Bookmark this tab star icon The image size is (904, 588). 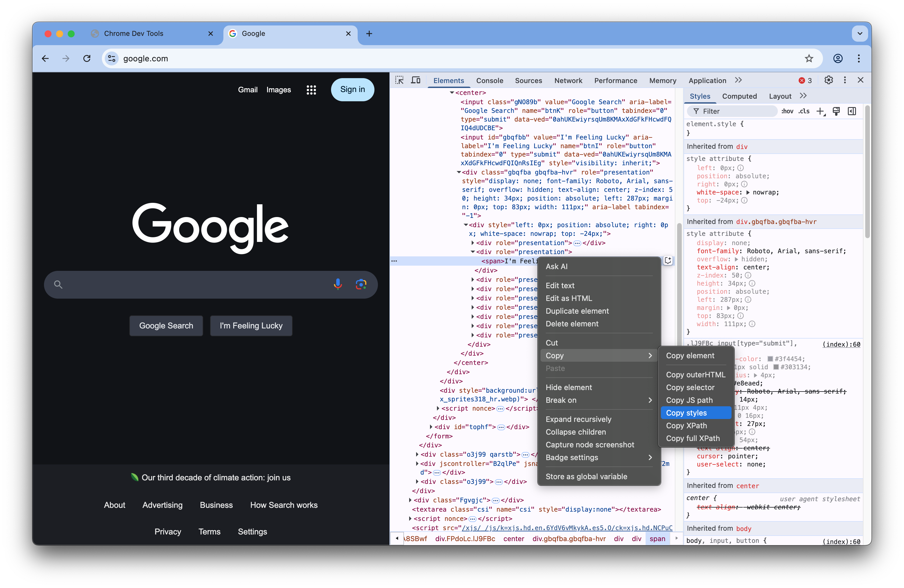809,58
